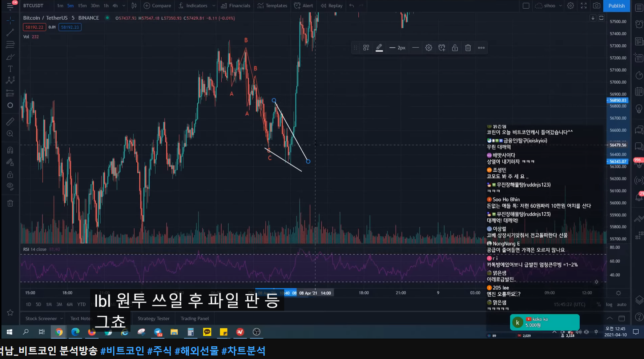Click the BTCUSDT symbol search field
The width and height of the screenshot is (644, 359).
tap(33, 5)
